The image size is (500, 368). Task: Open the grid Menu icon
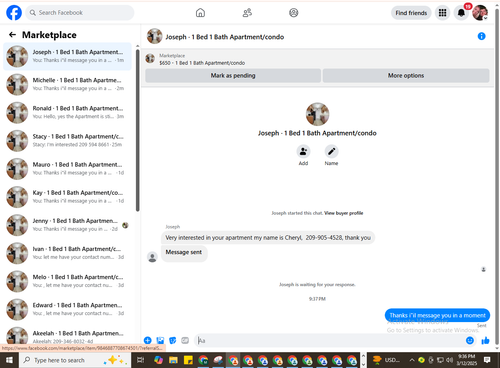click(x=442, y=13)
